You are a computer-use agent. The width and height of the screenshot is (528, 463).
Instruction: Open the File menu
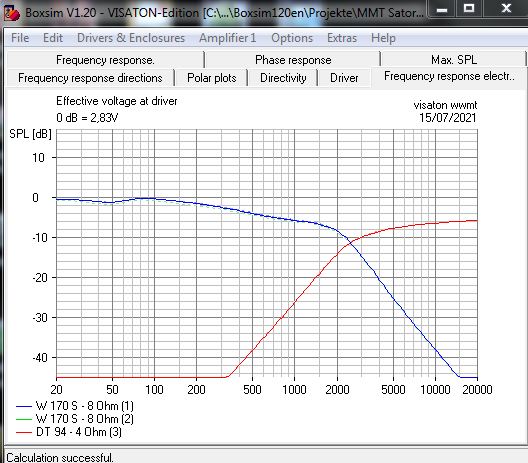point(20,38)
